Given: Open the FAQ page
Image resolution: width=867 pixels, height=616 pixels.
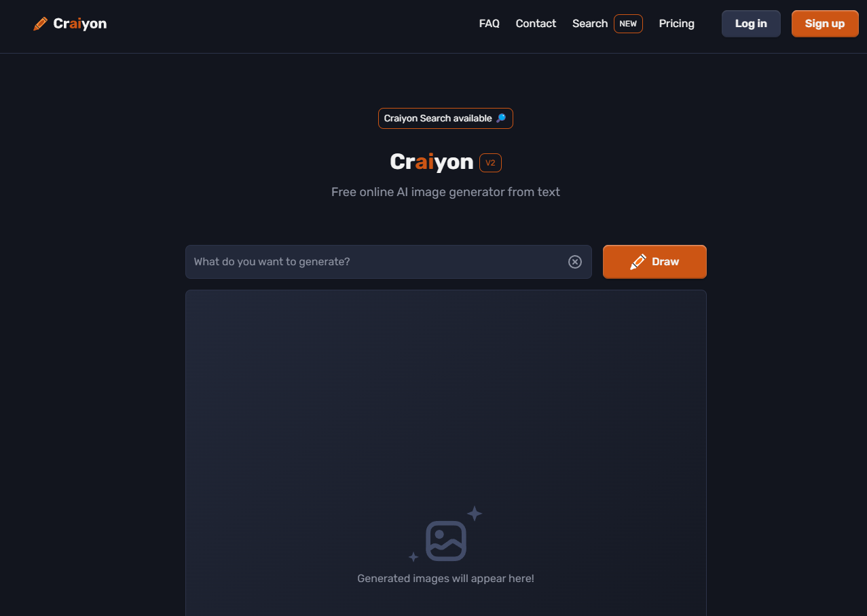Looking at the screenshot, I should (489, 24).
